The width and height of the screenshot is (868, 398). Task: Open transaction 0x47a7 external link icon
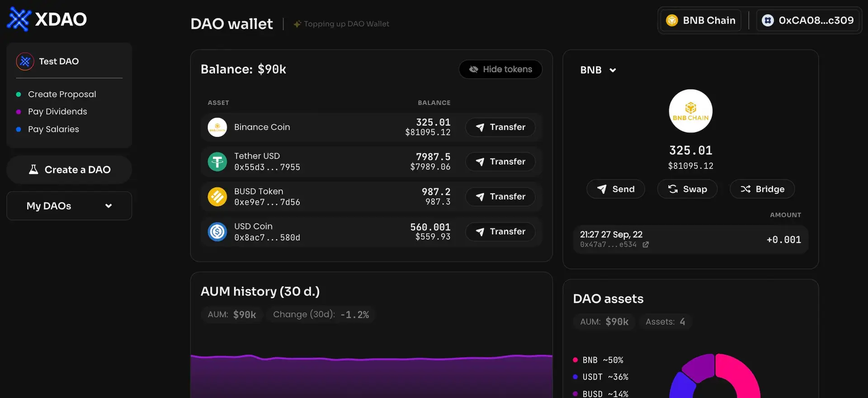[646, 245]
